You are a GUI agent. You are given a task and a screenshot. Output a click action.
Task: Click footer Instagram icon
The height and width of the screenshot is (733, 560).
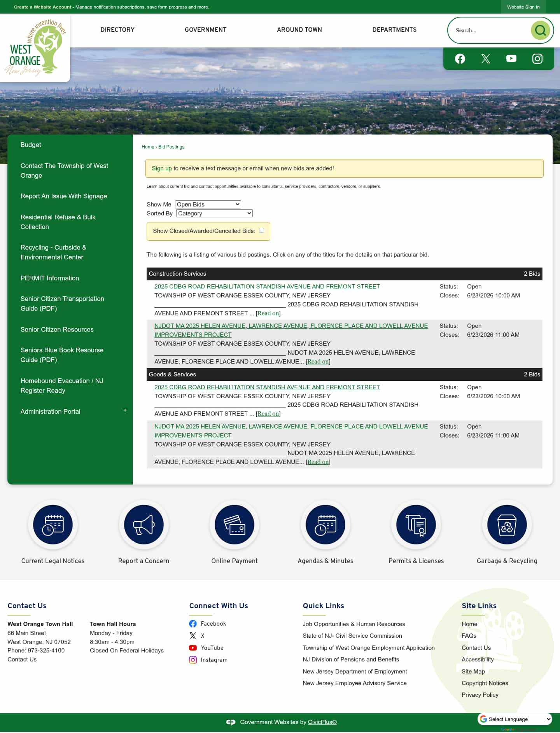pyautogui.click(x=193, y=660)
